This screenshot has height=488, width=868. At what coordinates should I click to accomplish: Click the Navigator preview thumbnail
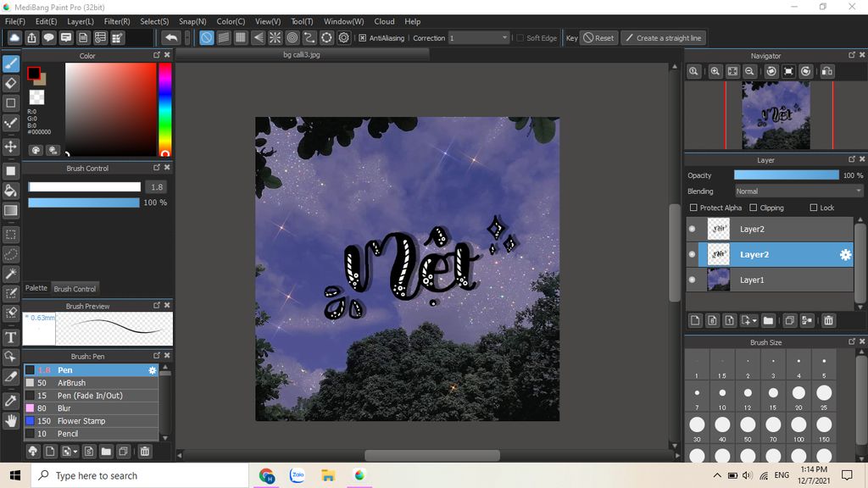(776, 115)
